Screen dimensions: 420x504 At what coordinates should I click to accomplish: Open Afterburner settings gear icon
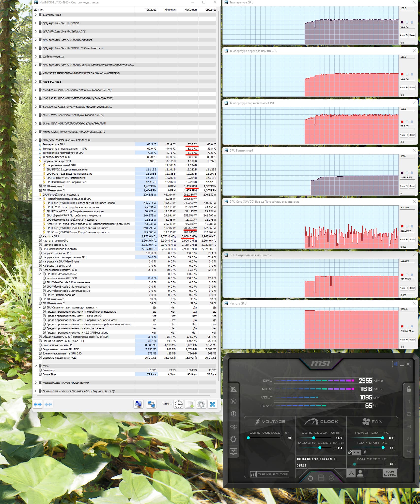[233, 439]
